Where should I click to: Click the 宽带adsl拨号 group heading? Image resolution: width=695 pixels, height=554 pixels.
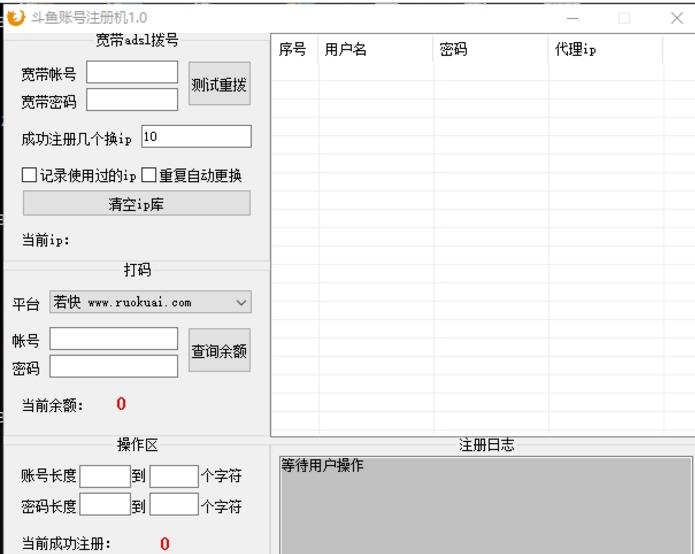pos(137,40)
